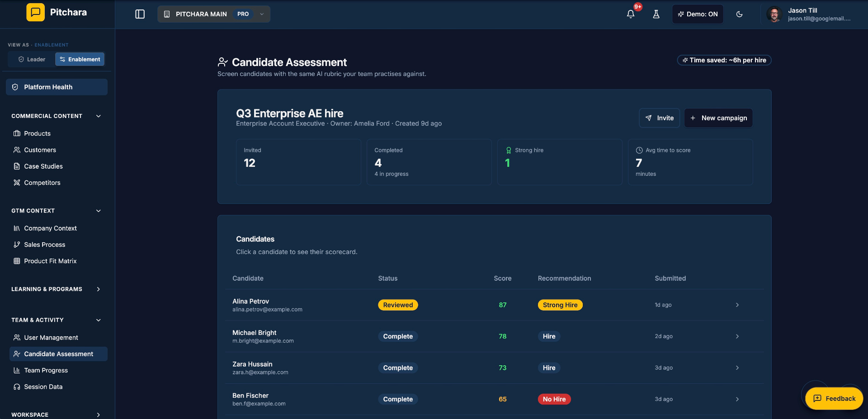868x419 pixels.
Task: Click Michael Bright candidate name
Action: coord(254,333)
